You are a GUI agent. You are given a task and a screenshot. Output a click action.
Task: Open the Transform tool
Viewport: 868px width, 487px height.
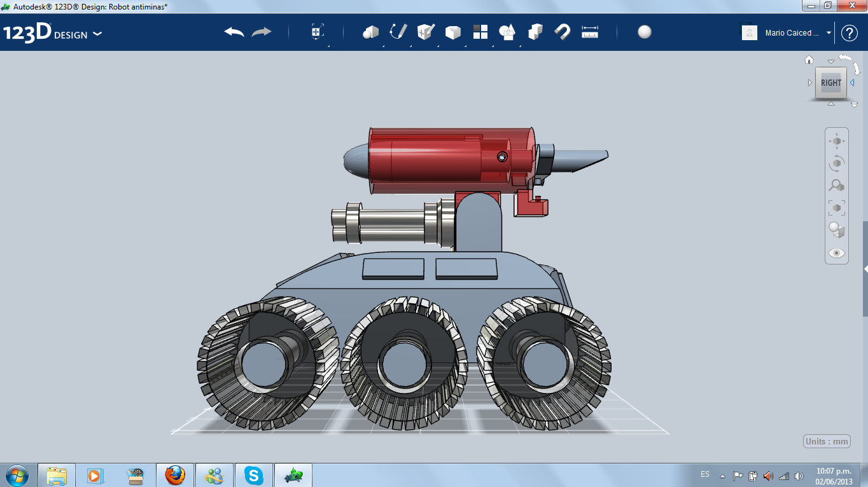pos(318,32)
